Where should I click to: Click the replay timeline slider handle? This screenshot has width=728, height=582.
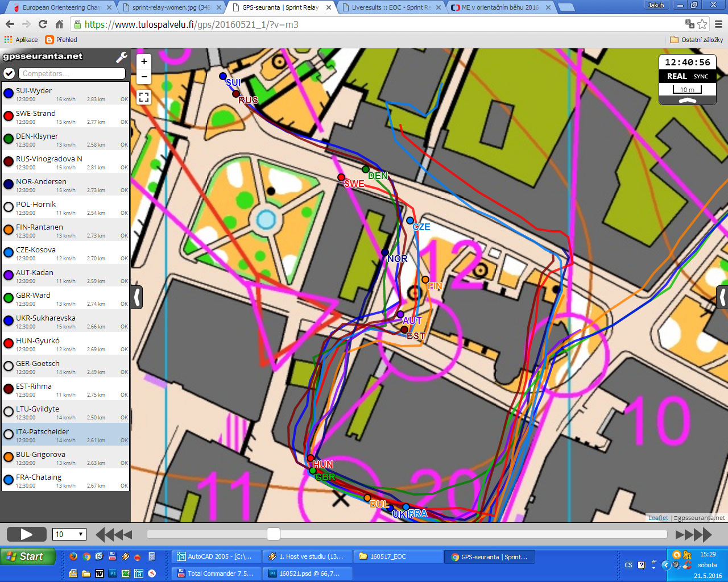point(274,534)
